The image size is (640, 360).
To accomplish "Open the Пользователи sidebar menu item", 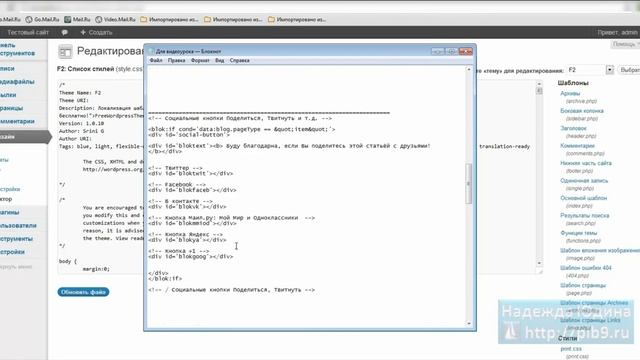I will (x=18, y=225).
